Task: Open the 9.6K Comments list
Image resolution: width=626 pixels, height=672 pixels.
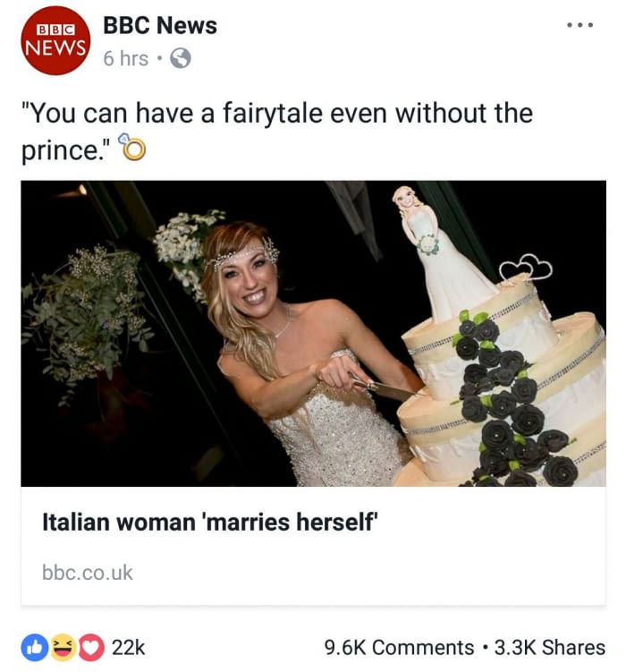Action: 399,648
